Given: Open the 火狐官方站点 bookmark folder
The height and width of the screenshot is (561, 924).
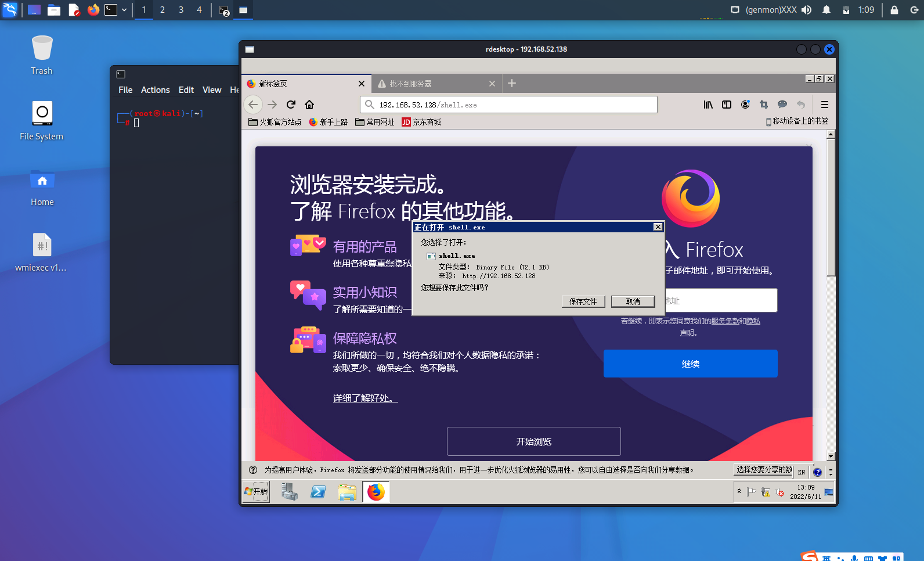Looking at the screenshot, I should 275,122.
